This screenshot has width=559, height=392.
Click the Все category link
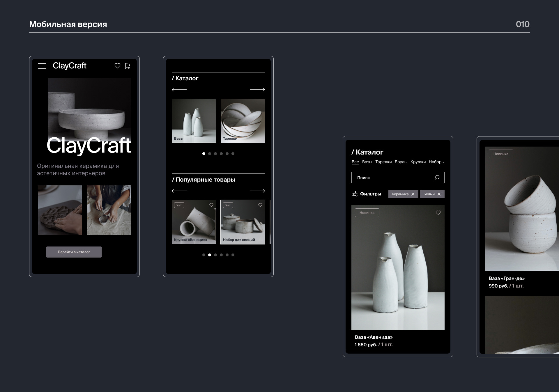(355, 162)
